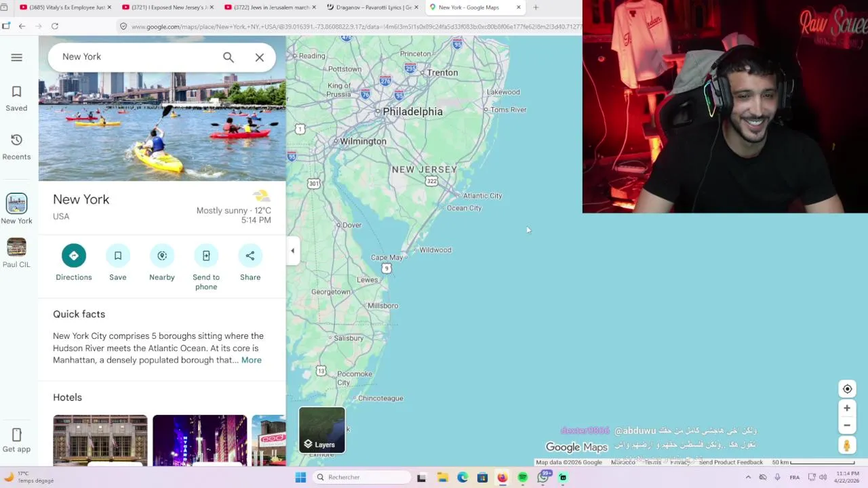The image size is (868, 488).
Task: Click Get app in the sidebar
Action: pyautogui.click(x=16, y=441)
